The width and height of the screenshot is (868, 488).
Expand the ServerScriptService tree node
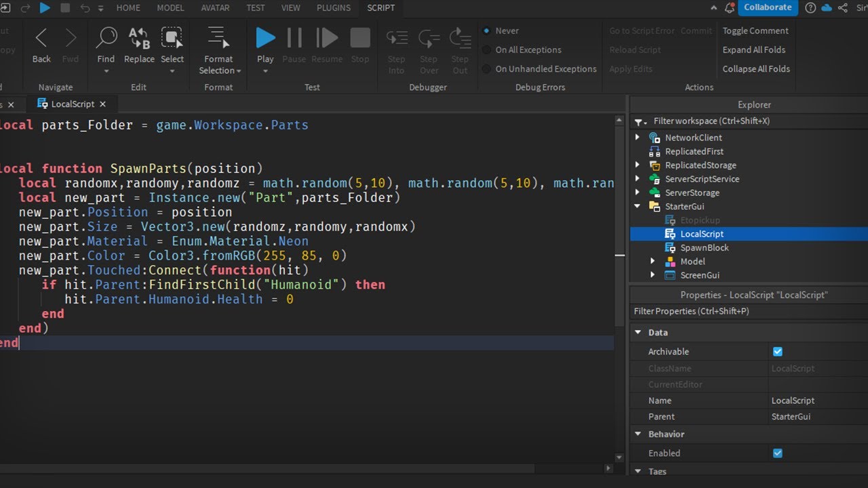pos(637,179)
